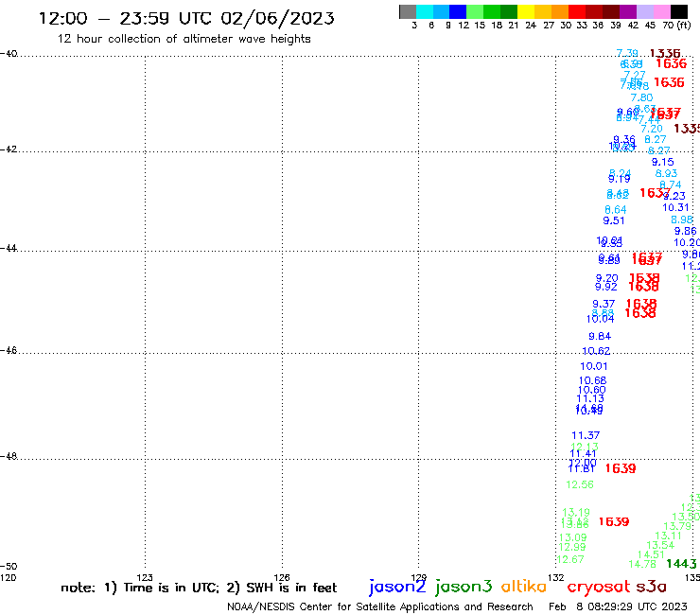The width and height of the screenshot is (700, 615).
Task: Click the "Feb 8 08:29:29 UTC 2023" timestamp
Action: pos(618,606)
